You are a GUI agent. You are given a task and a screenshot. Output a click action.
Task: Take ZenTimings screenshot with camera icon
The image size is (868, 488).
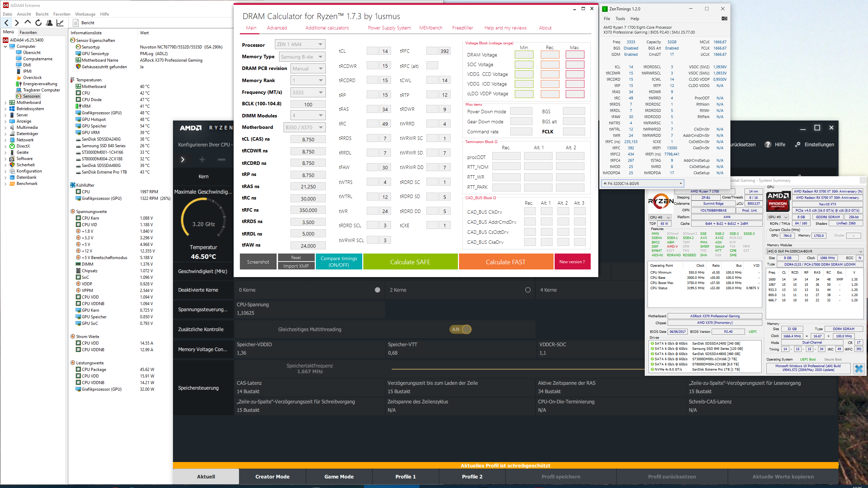point(724,19)
